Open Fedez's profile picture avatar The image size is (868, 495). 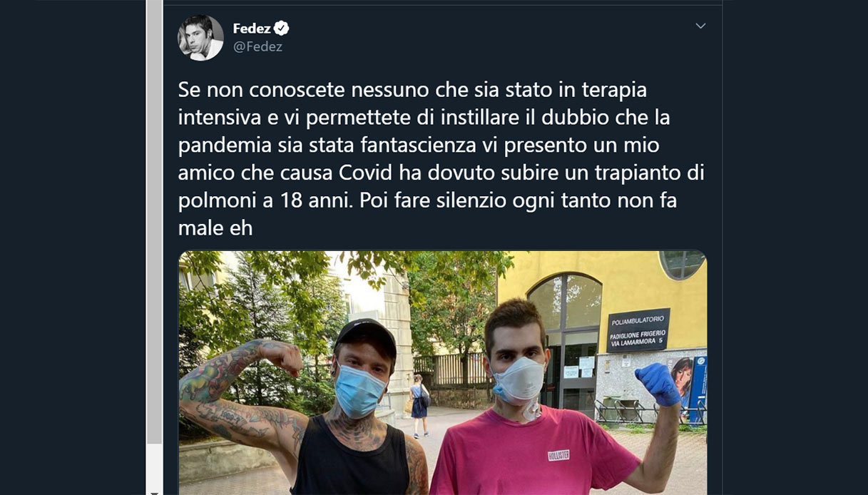pos(200,38)
